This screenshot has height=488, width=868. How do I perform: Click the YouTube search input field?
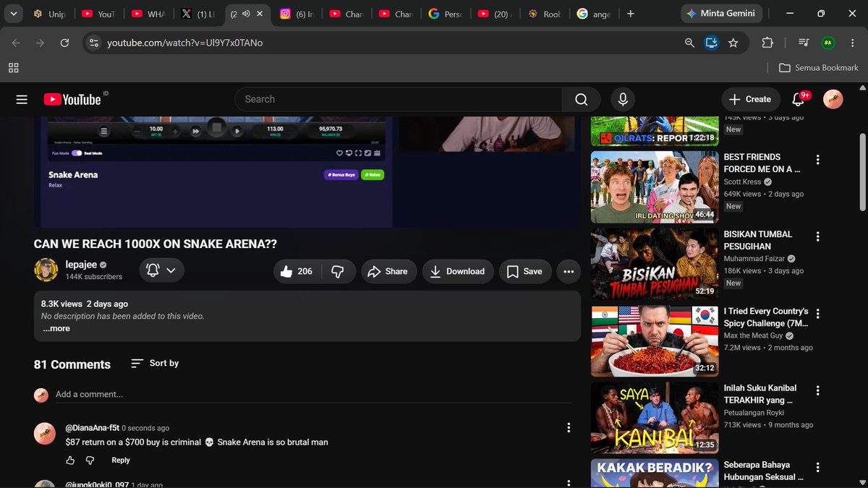tap(399, 100)
